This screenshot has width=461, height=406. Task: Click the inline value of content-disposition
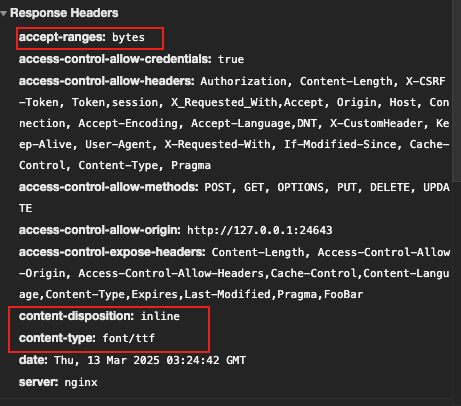(x=160, y=316)
